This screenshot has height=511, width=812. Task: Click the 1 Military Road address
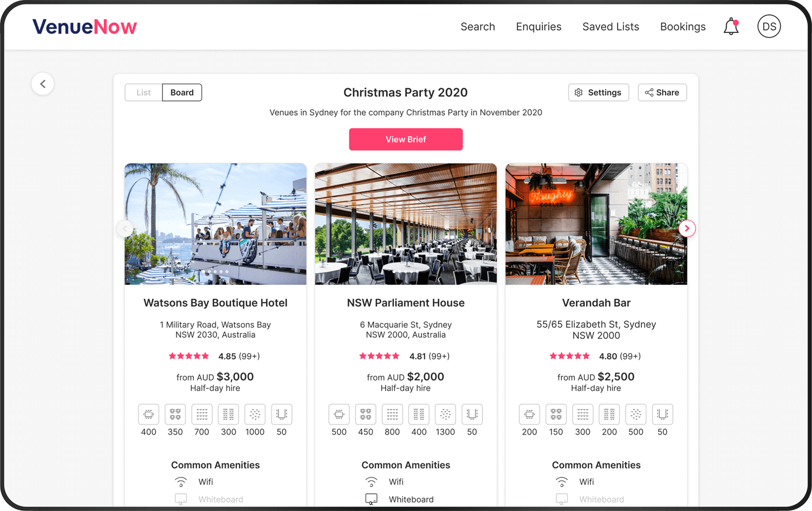pos(215,329)
